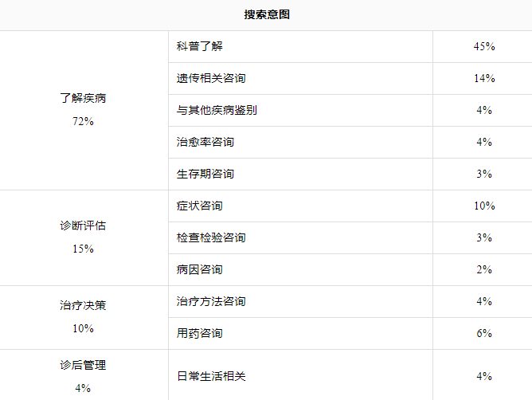The height and width of the screenshot is (400, 532).
Task: Click the 检查检验咨询 cell
Action: (211, 237)
